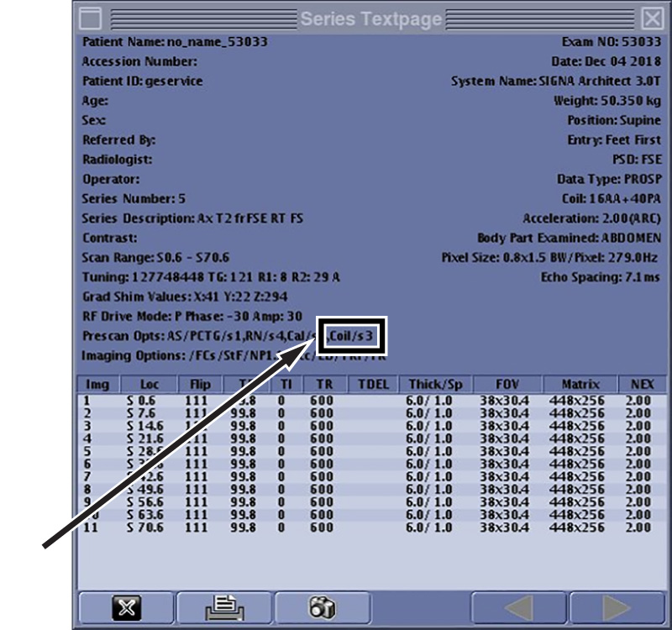This screenshot has height=630, width=672.
Task: Click the Series Textpage title bar
Action: click(x=370, y=18)
